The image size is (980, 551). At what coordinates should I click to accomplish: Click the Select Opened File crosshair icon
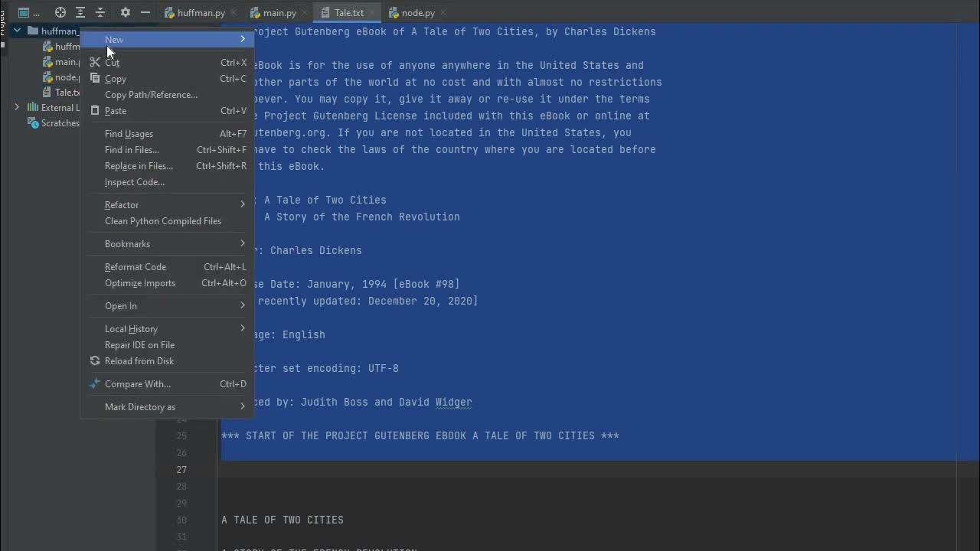pos(60,12)
